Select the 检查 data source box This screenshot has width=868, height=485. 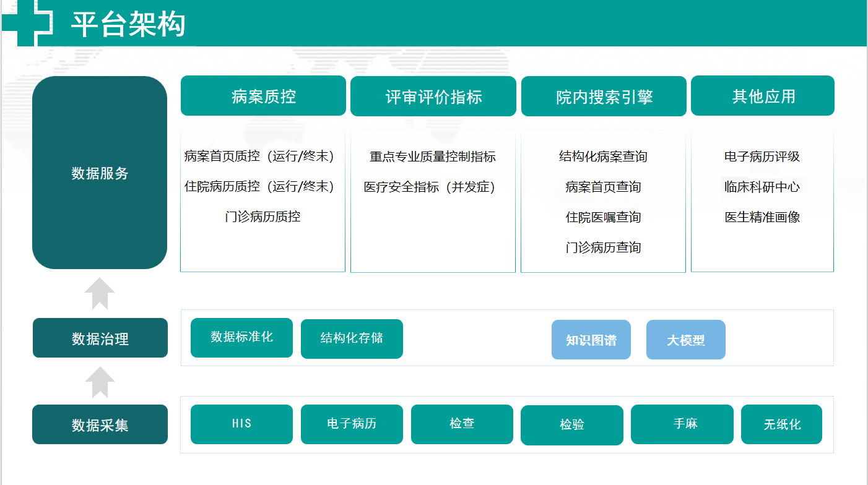click(462, 424)
